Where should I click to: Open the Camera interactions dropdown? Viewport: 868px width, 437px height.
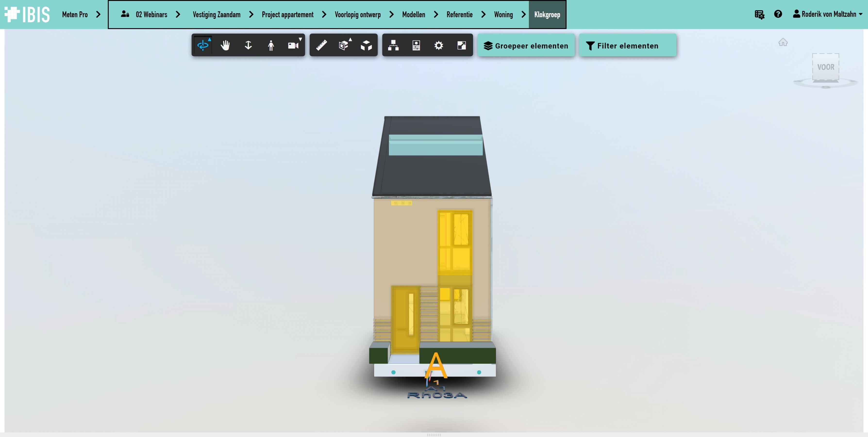tap(294, 45)
